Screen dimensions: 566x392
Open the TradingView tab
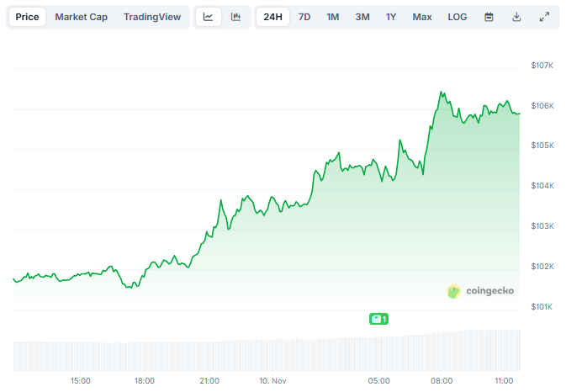[151, 17]
